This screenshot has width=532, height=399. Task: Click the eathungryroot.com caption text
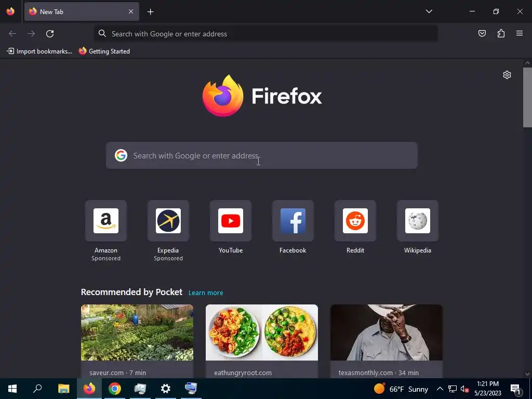[243, 373]
